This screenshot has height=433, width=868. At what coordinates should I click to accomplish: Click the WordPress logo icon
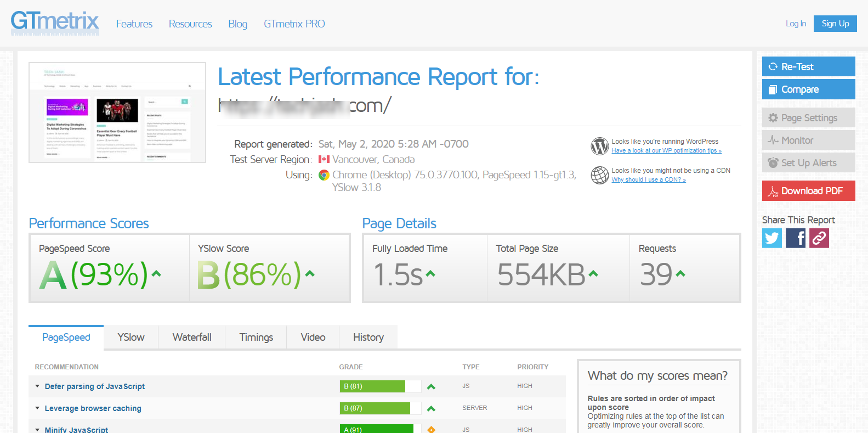coord(600,146)
